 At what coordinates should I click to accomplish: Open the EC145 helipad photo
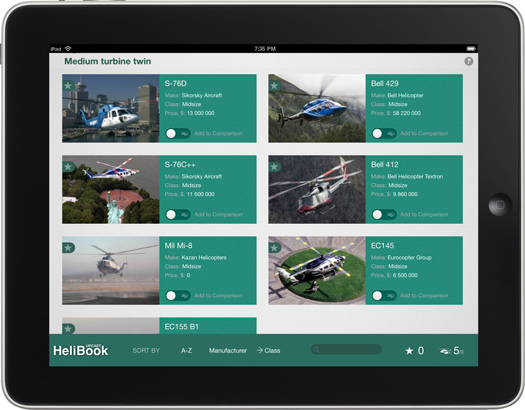317,270
